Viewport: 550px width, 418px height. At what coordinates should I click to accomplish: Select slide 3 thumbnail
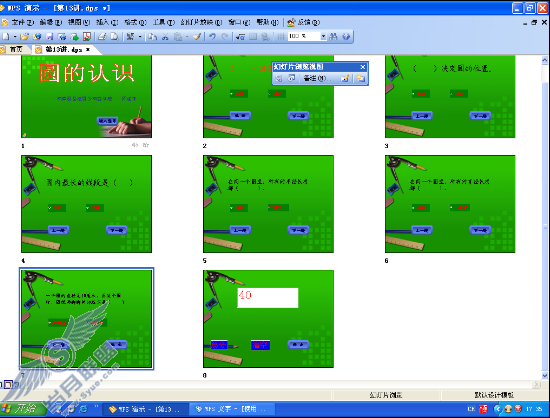point(450,96)
